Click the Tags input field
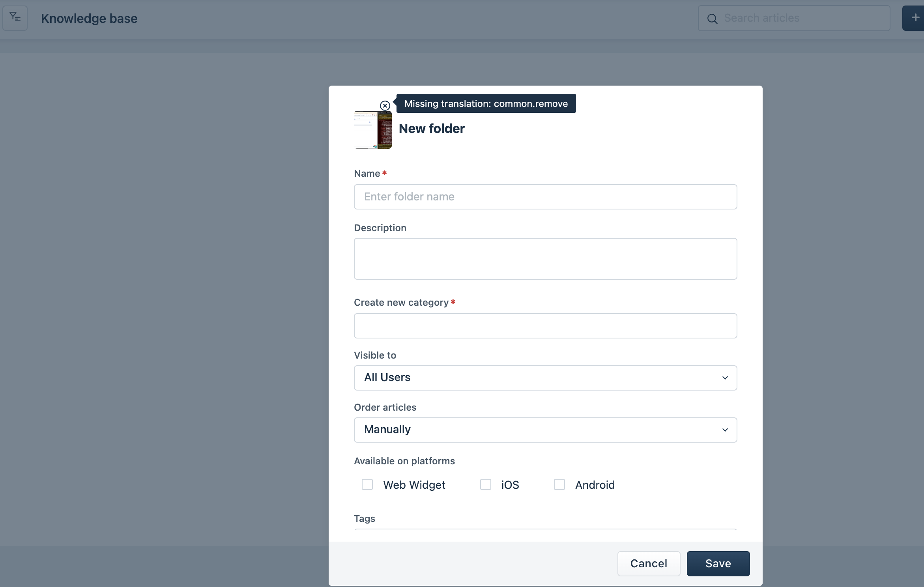The height and width of the screenshot is (587, 924). pyautogui.click(x=545, y=529)
